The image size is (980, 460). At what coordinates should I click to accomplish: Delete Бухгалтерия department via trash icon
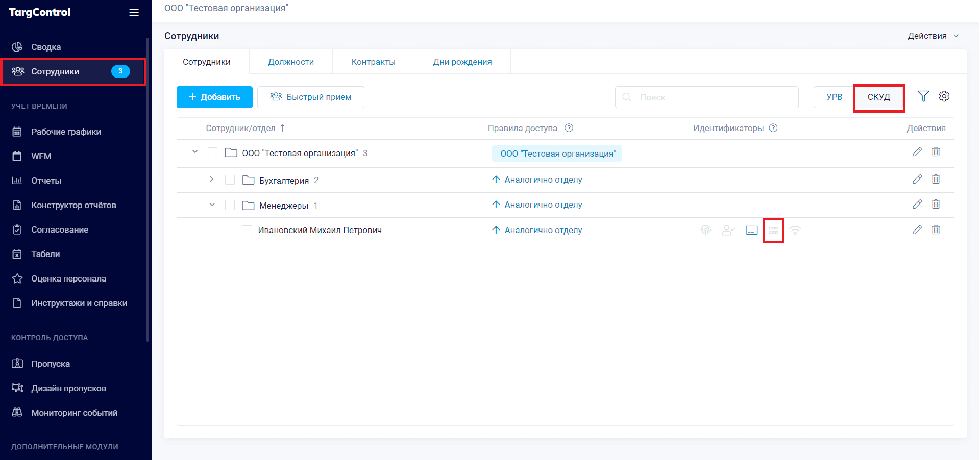pos(936,179)
